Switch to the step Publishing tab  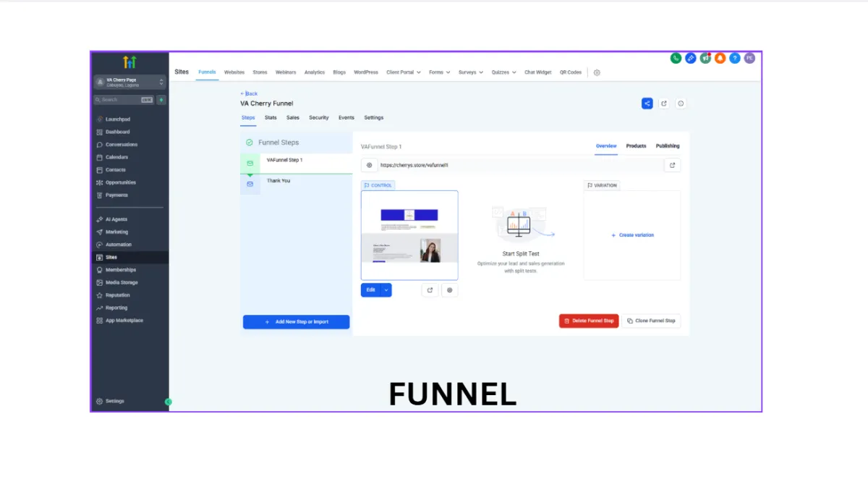coord(668,146)
